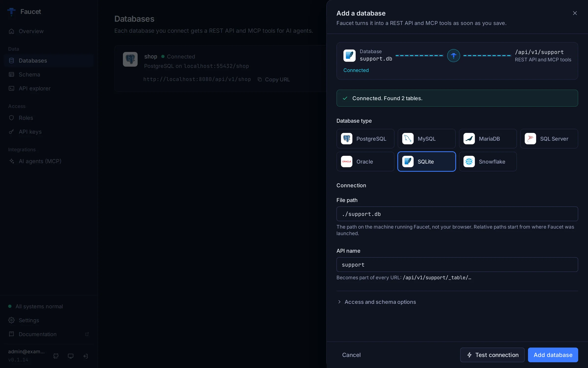This screenshot has width=588, height=368.
Task: Click the monitor theme icon in the footer
Action: coord(71,356)
